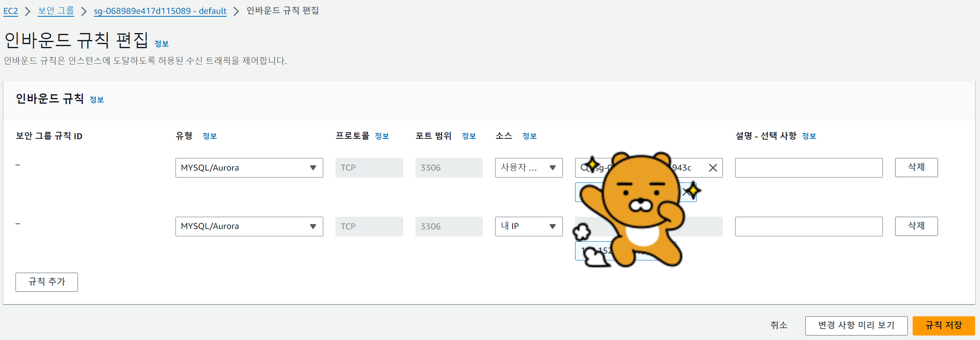The width and height of the screenshot is (980, 340).
Task: Click 변경 사항 미리 보기 button
Action: pyautogui.click(x=856, y=326)
